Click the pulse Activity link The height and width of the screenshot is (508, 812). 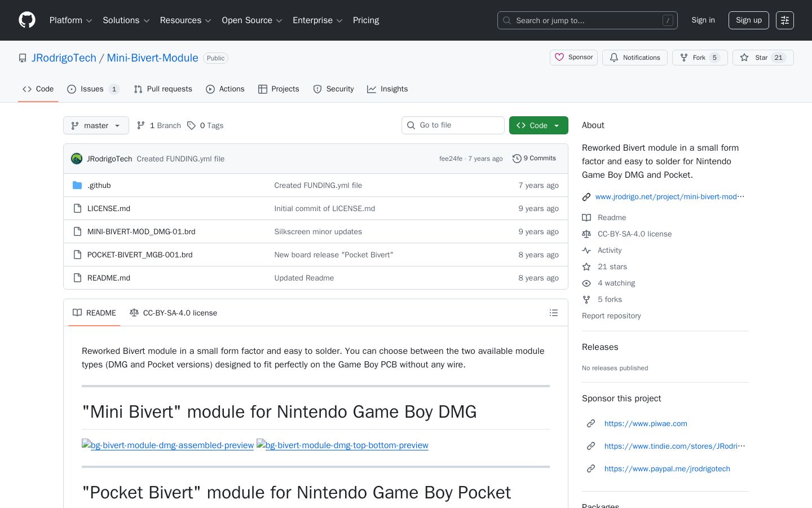coord(602,250)
